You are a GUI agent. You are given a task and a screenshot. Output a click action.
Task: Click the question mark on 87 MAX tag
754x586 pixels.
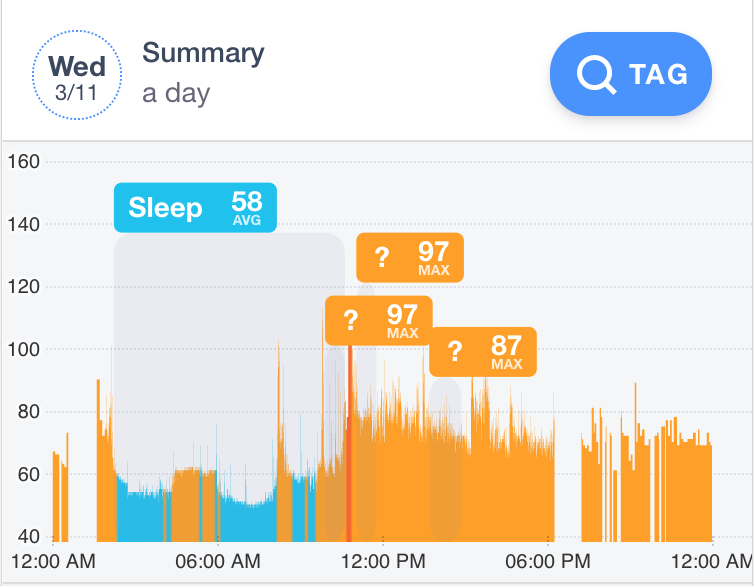[x=454, y=351]
